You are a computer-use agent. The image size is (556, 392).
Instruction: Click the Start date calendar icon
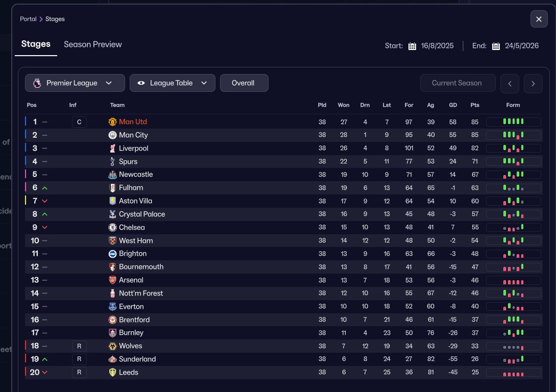click(x=412, y=46)
